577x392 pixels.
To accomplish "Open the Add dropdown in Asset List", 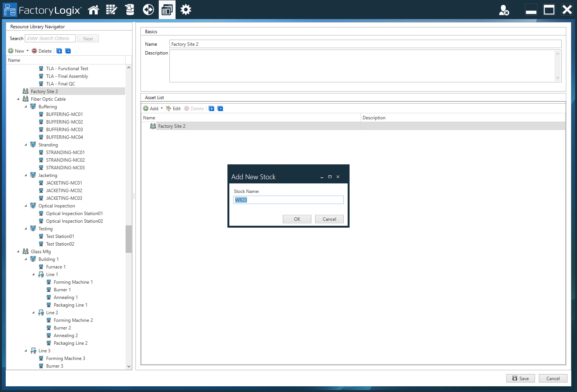I will coord(161,108).
